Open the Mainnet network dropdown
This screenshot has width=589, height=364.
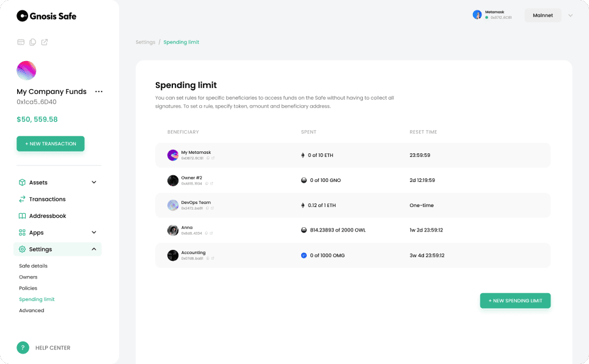543,15
